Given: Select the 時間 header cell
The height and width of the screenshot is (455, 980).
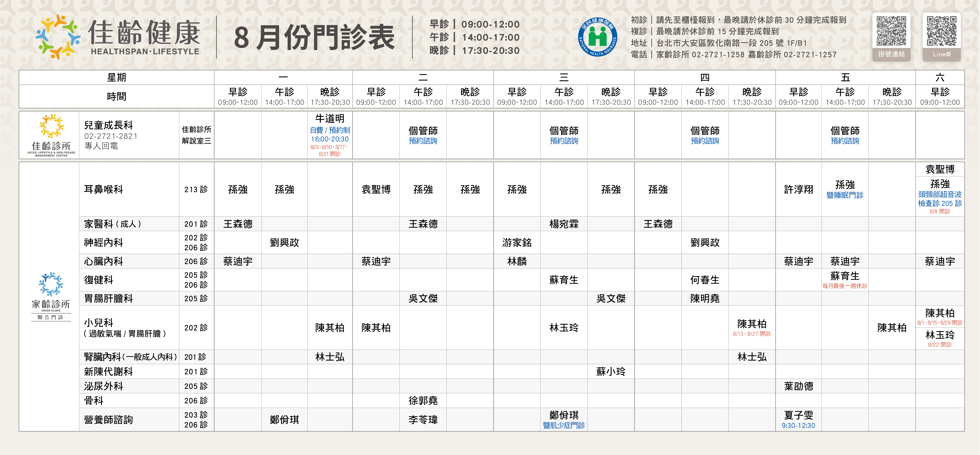Looking at the screenshot, I should click(x=116, y=97).
